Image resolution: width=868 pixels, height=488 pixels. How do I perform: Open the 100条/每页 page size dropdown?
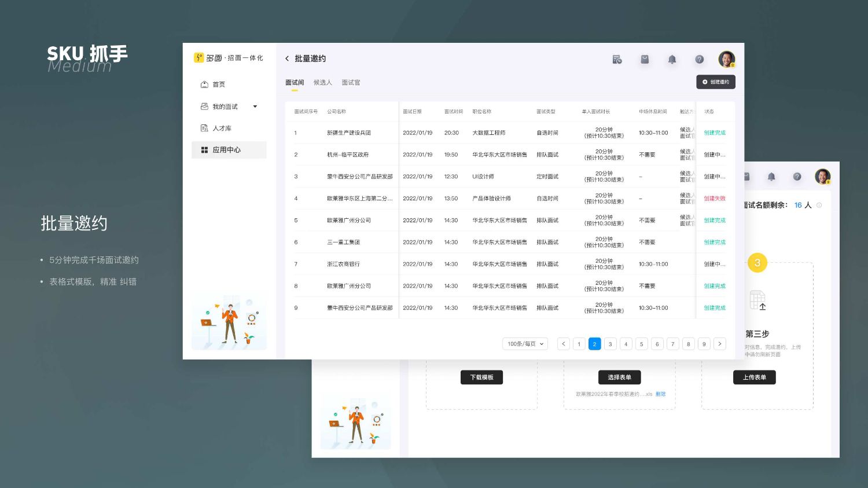click(x=525, y=344)
